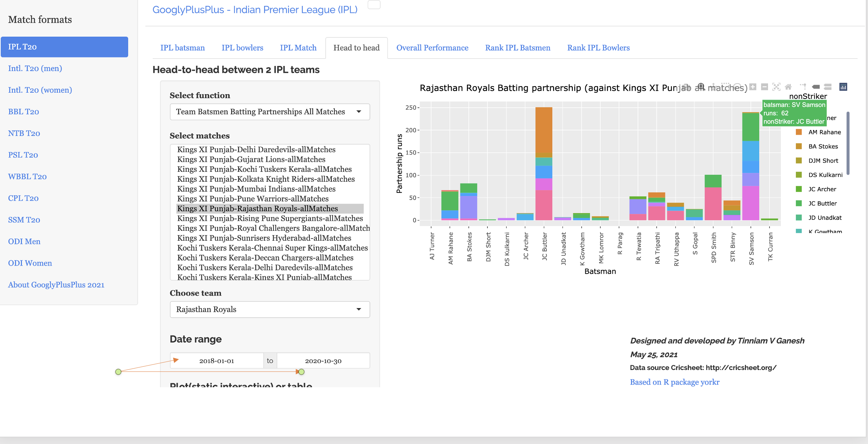The image size is (868, 444).
Task: Toggle JC Buttler series in legend
Action: [x=822, y=203]
